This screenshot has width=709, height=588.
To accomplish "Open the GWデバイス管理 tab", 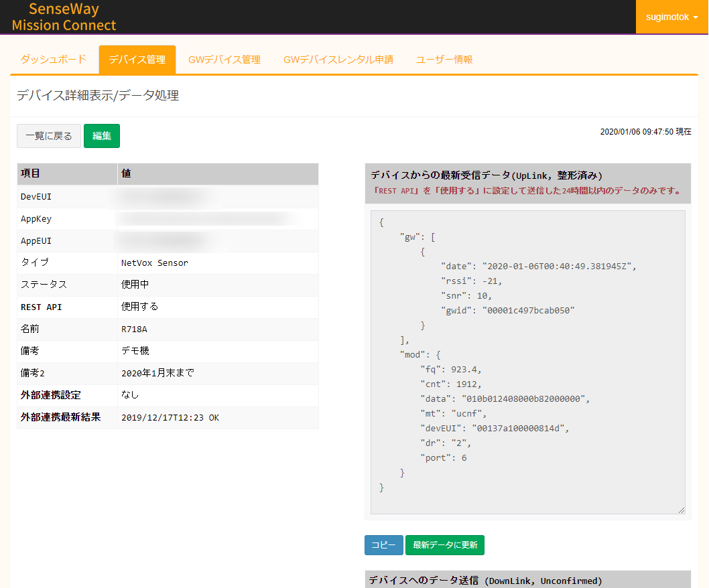I will (224, 60).
